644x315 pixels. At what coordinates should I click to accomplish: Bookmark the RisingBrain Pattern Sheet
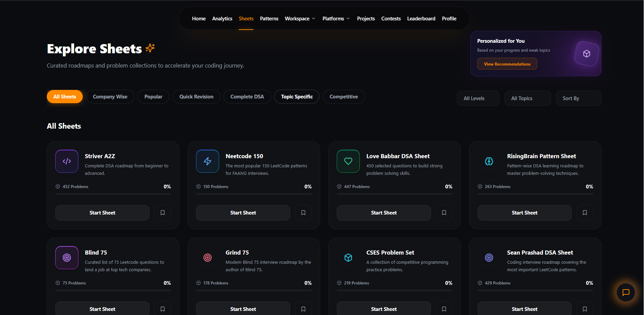click(585, 213)
